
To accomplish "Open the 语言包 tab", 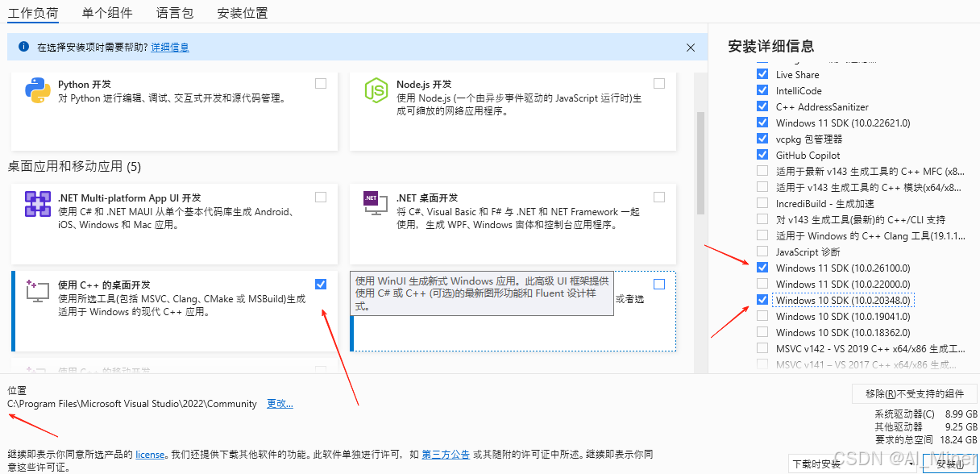I will (x=175, y=13).
